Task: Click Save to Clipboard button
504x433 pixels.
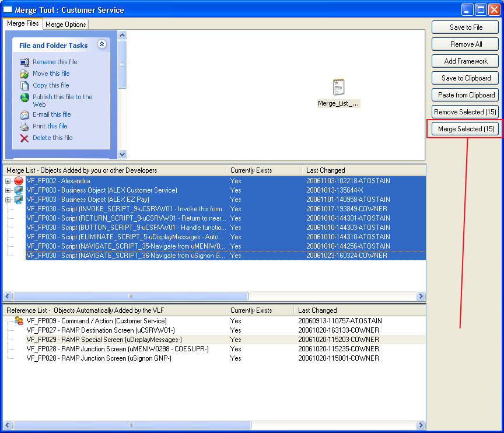Action: 465,78
